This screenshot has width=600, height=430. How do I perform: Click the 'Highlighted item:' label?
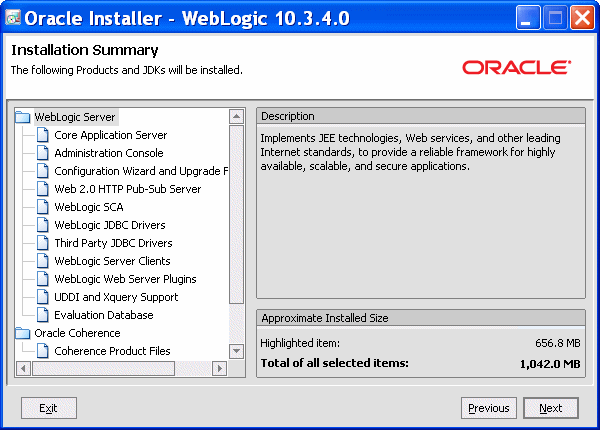300,343
